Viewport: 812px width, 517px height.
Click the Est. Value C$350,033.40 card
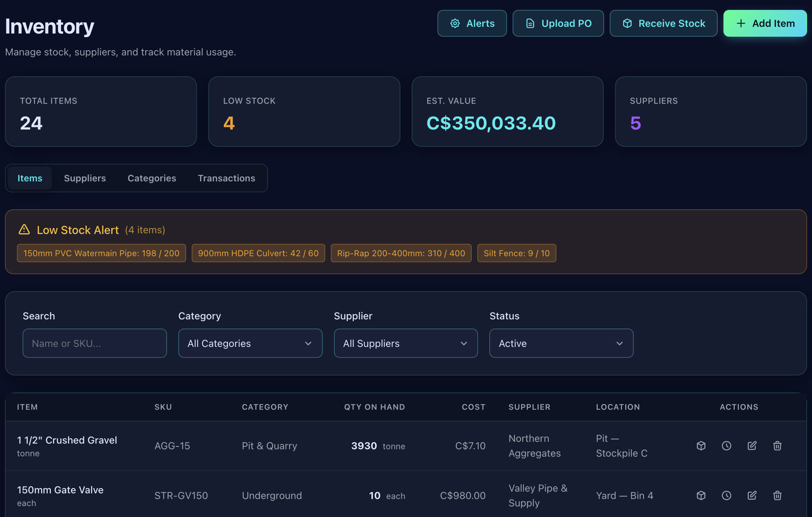pyautogui.click(x=507, y=111)
